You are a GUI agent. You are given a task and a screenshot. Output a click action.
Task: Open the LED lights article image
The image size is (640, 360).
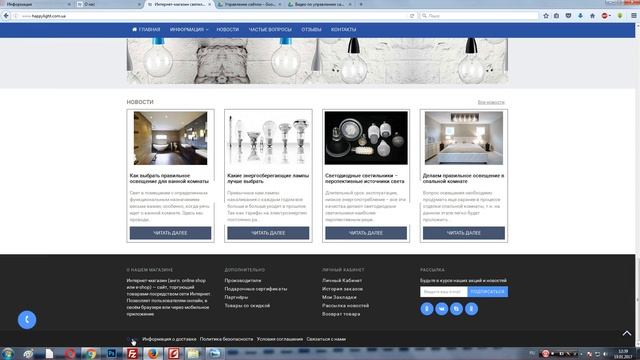(366, 138)
